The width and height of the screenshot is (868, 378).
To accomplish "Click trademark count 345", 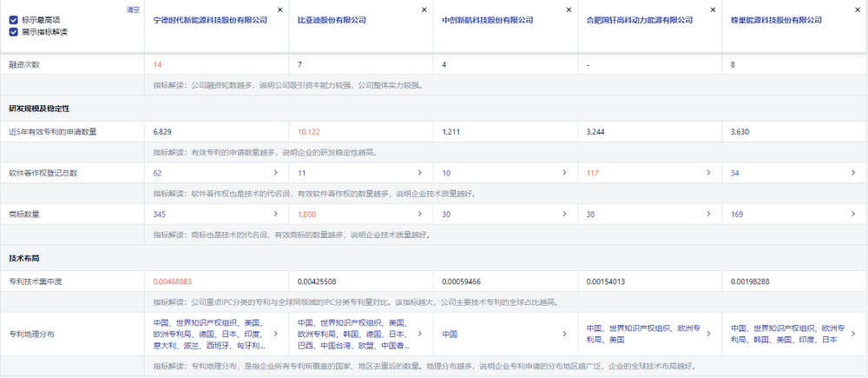I will click(x=160, y=214).
